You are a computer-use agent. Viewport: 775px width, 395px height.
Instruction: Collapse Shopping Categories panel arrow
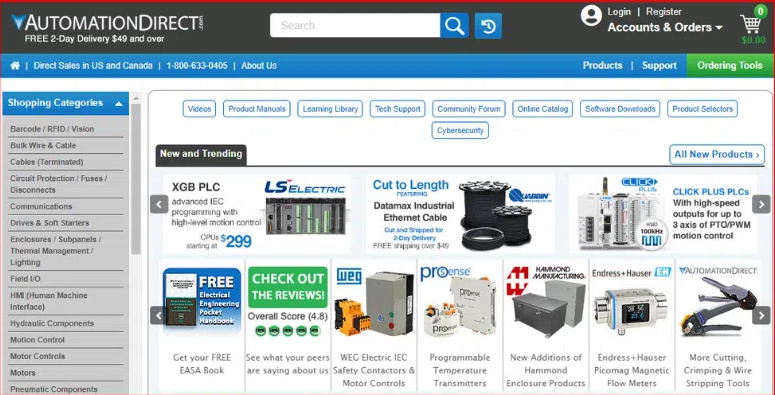[x=119, y=103]
